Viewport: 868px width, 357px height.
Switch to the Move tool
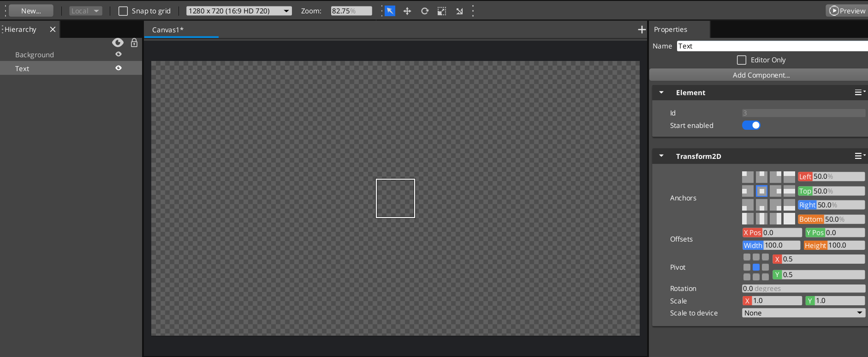407,11
